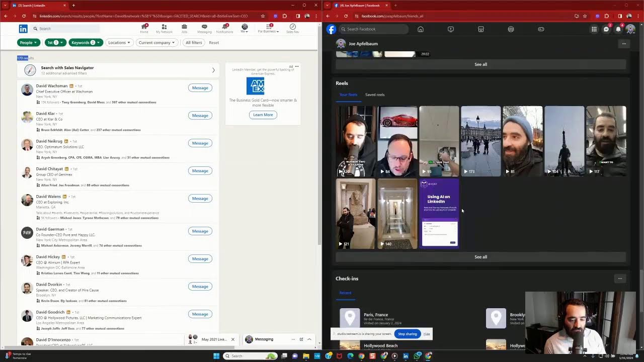644x362 pixels.
Task: Open Windows Start menu
Action: coord(216,356)
